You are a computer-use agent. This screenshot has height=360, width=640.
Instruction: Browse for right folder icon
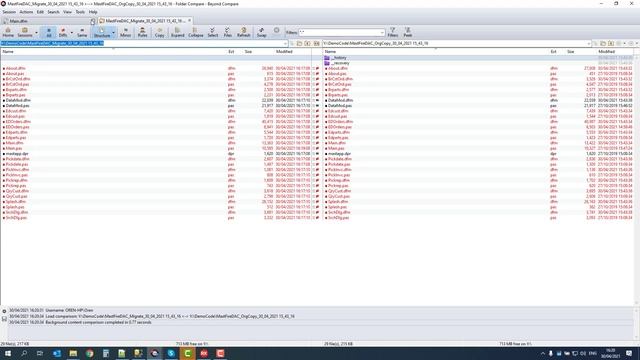603,43
